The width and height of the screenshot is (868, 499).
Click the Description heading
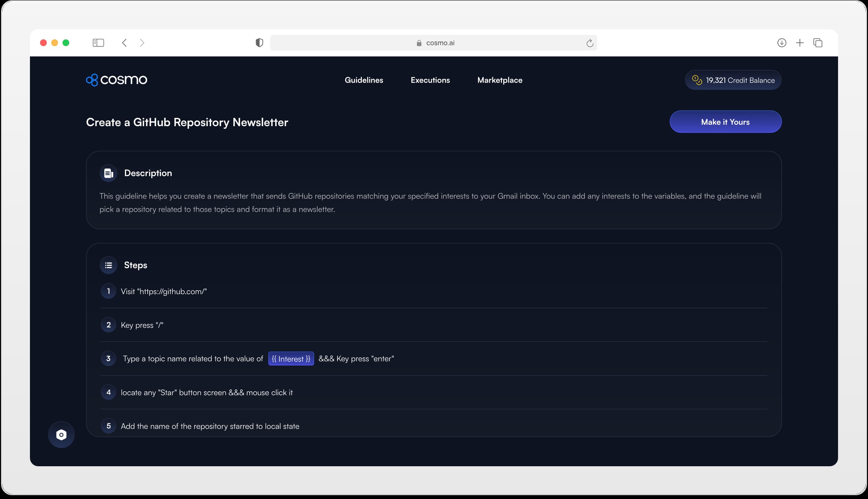click(x=148, y=173)
